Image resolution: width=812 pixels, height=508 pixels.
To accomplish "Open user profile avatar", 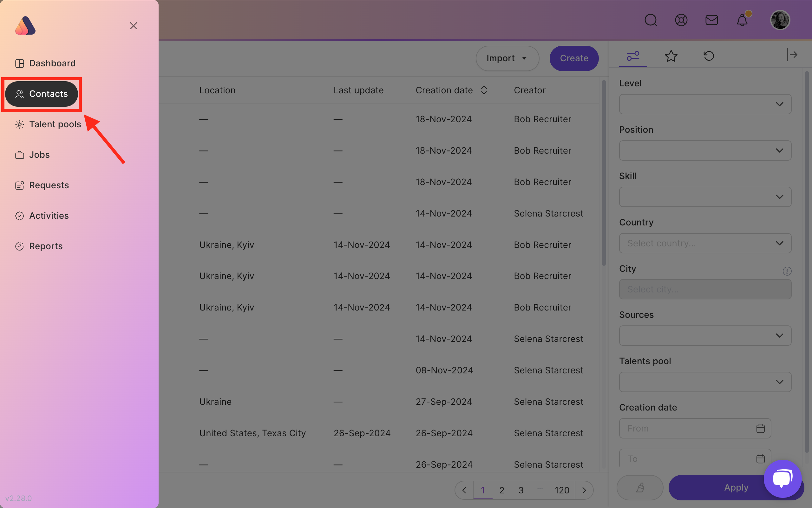I will click(x=780, y=20).
